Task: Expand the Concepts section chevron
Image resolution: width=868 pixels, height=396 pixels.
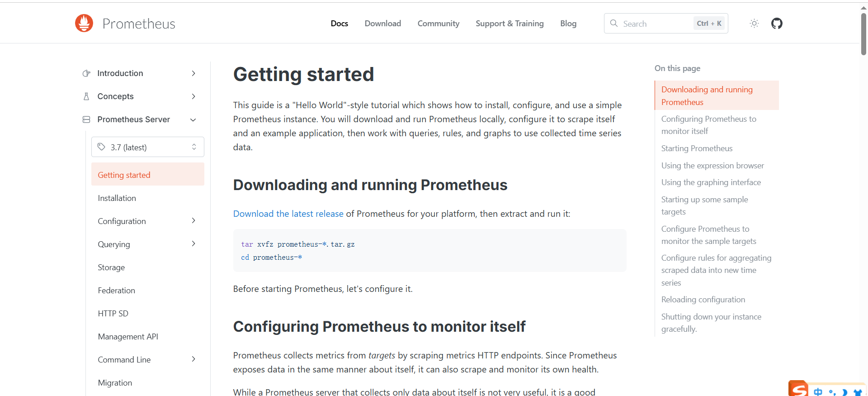Action: (193, 96)
